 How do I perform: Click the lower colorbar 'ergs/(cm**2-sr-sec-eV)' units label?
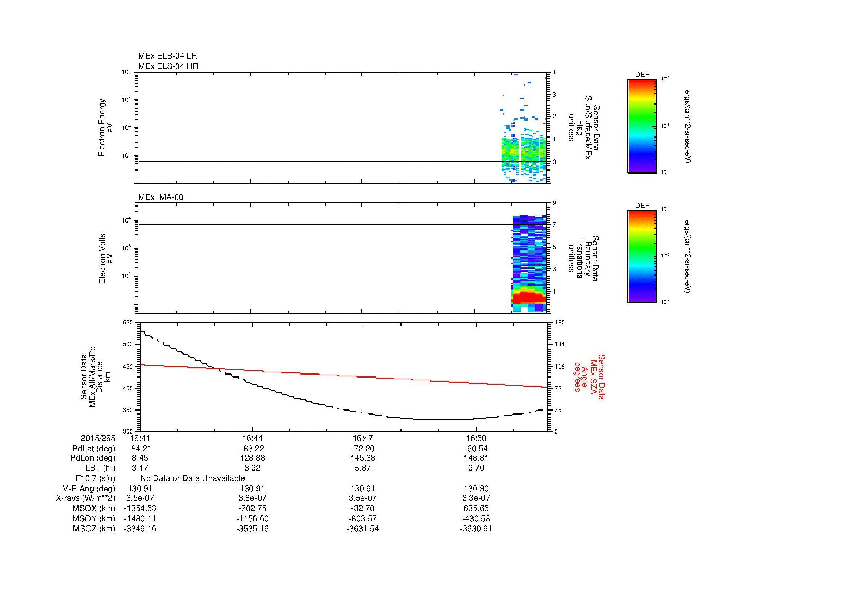click(687, 257)
